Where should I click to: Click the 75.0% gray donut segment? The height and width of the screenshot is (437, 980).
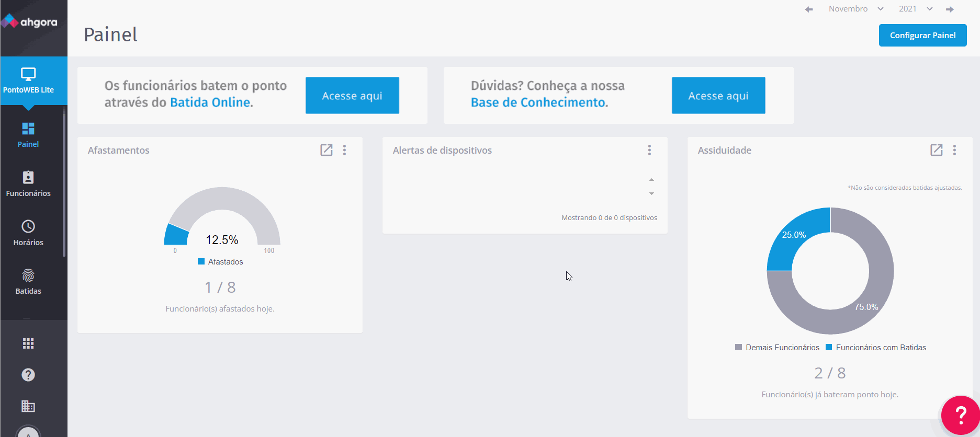coord(866,307)
